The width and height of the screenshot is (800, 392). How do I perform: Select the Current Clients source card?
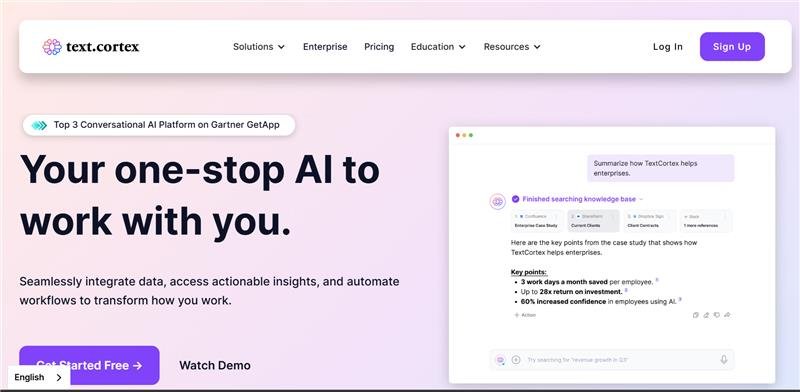593,221
